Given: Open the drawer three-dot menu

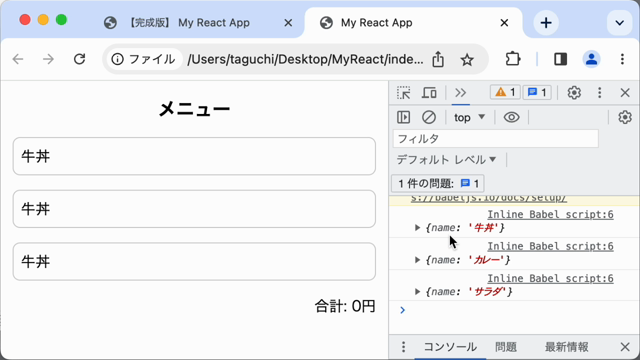Looking at the screenshot, I should click(x=403, y=347).
